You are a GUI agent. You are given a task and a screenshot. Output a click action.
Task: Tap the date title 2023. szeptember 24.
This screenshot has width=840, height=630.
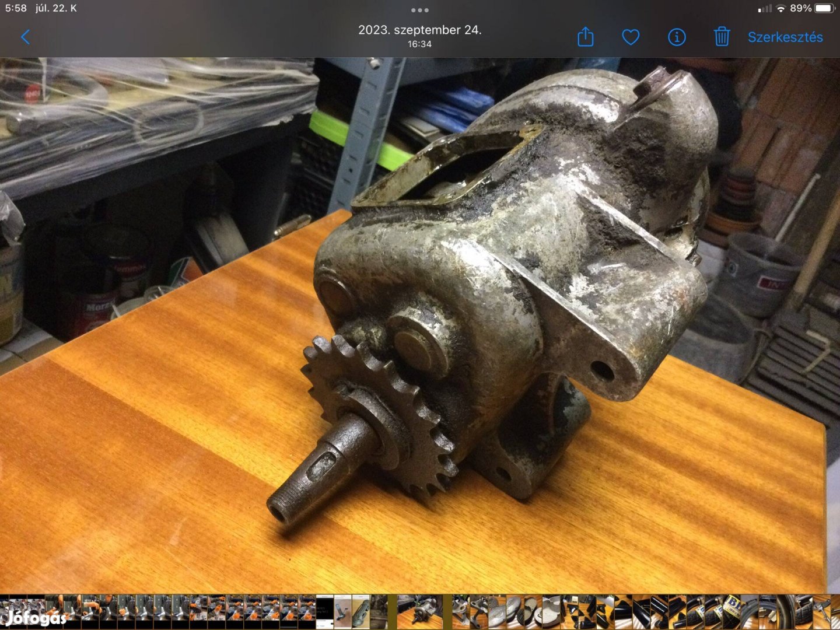pos(420,30)
